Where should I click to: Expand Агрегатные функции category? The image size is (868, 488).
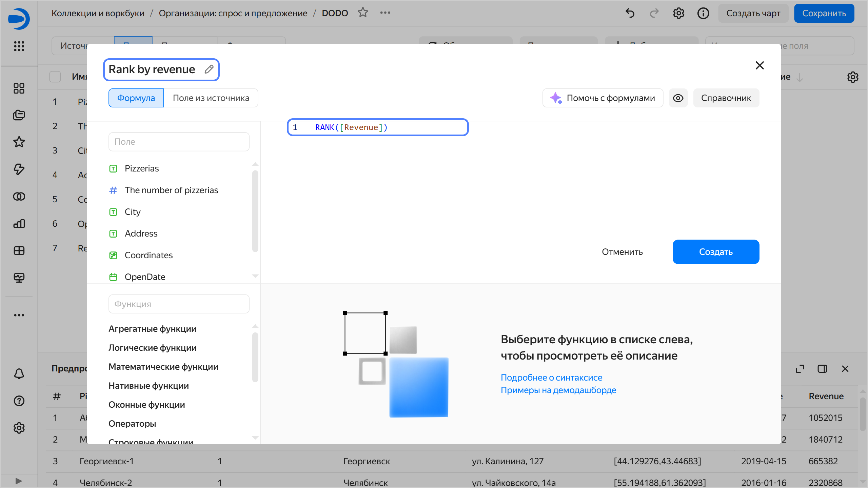click(152, 329)
